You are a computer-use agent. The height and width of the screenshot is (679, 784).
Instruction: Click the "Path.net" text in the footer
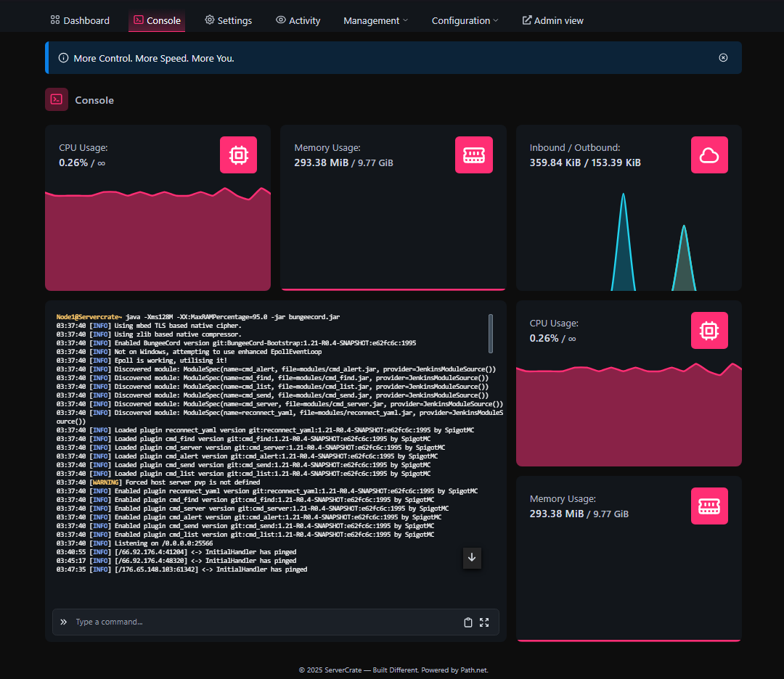[473, 670]
